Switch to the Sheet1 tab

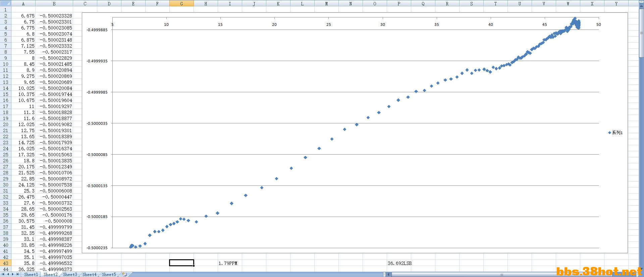31,274
